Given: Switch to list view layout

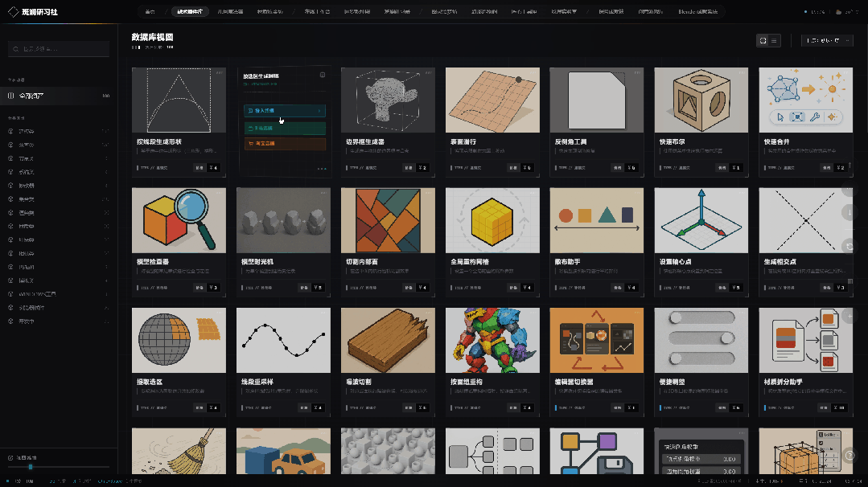Looking at the screenshot, I should click(x=774, y=40).
